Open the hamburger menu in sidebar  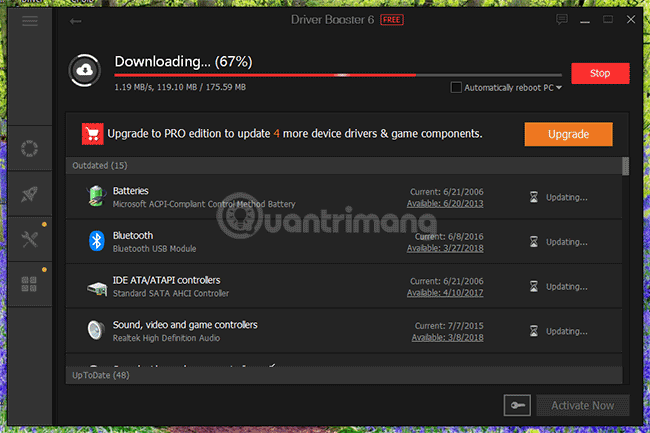pyautogui.click(x=30, y=21)
